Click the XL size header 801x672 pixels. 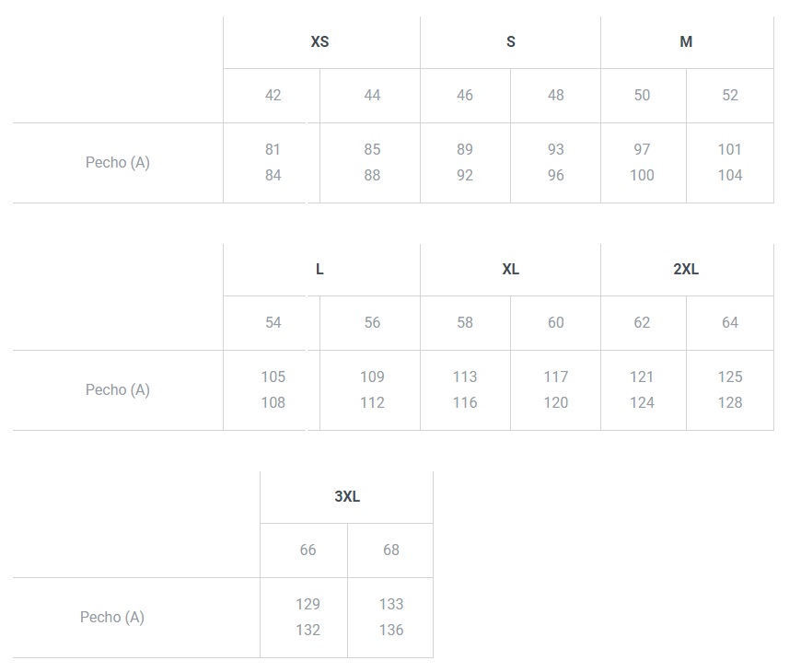tap(511, 269)
